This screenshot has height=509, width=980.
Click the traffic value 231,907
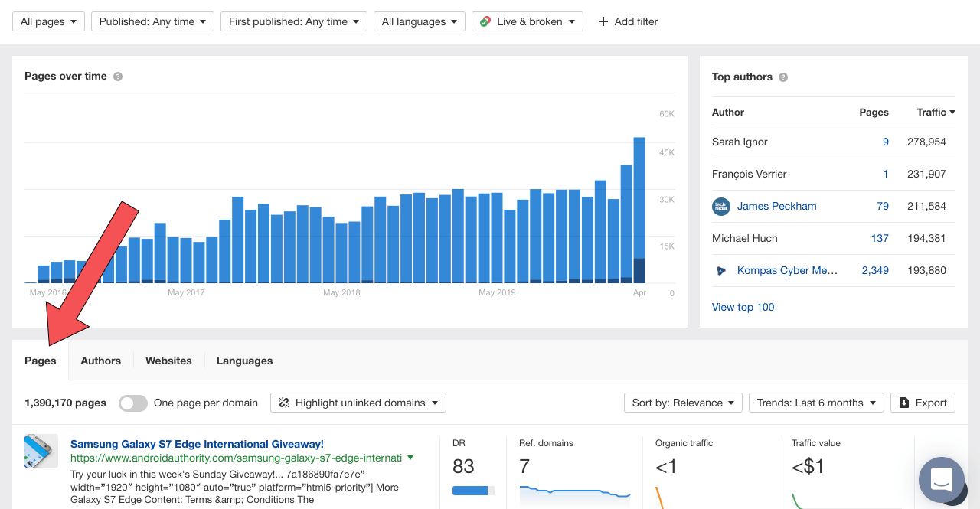click(926, 174)
